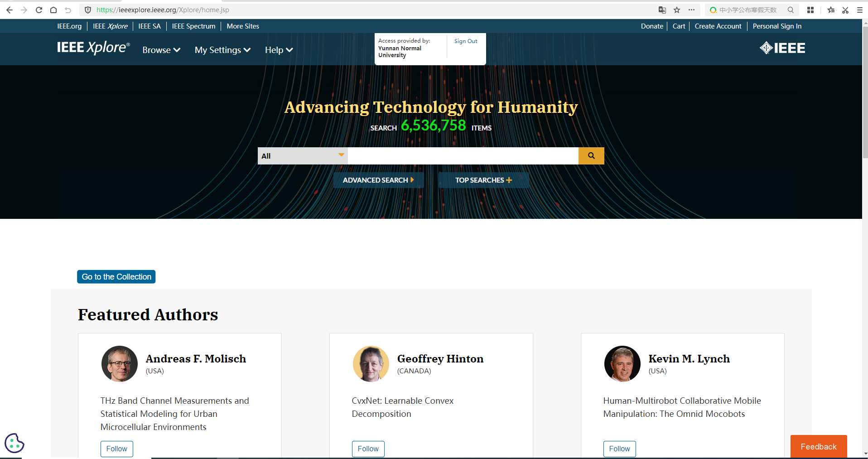Click the orange search magnifier button
868x459 pixels.
coord(591,156)
